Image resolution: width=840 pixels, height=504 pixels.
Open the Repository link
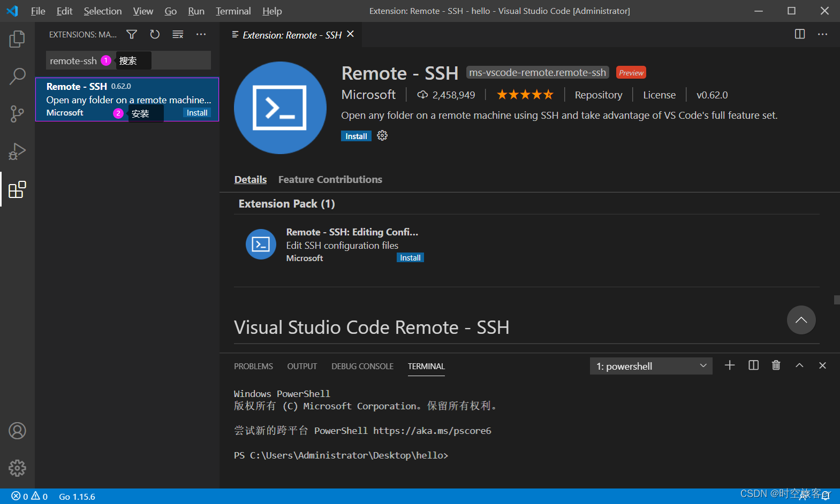click(599, 95)
